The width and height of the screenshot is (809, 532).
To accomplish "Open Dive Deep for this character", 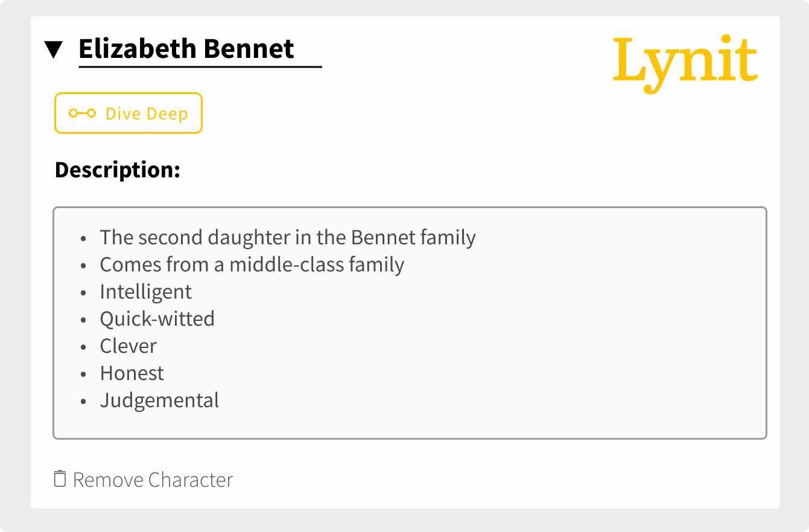I will [128, 113].
